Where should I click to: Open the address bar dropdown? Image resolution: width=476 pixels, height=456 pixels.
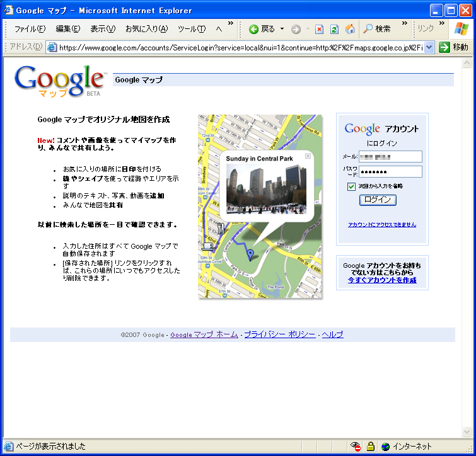(429, 47)
